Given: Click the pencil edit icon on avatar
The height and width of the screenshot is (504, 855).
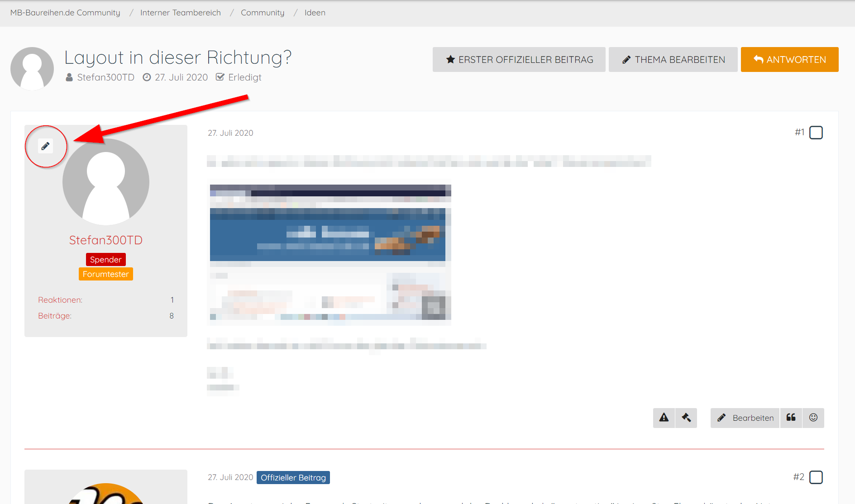Looking at the screenshot, I should 45,146.
